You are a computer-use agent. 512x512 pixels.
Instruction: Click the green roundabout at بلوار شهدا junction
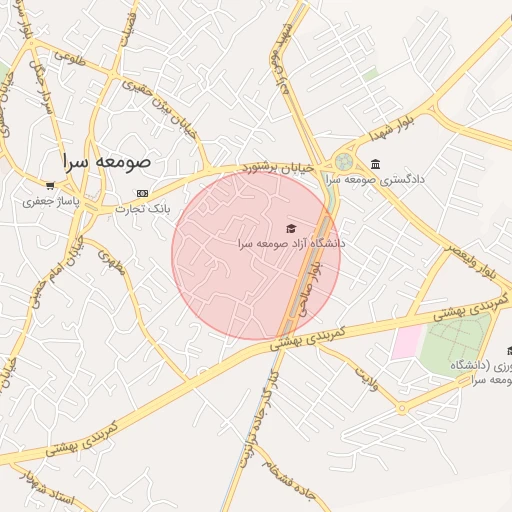tap(344, 161)
